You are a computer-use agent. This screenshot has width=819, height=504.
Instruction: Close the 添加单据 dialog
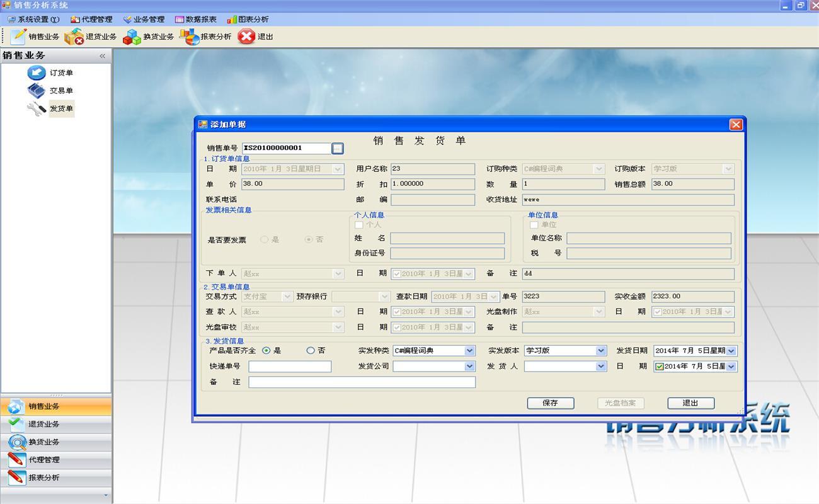point(735,125)
